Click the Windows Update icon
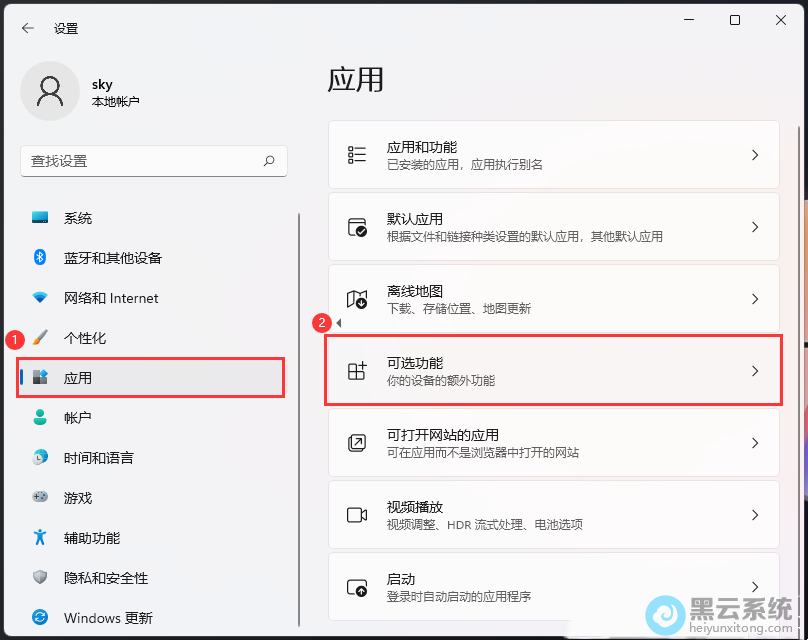The width and height of the screenshot is (808, 640). pos(40,618)
